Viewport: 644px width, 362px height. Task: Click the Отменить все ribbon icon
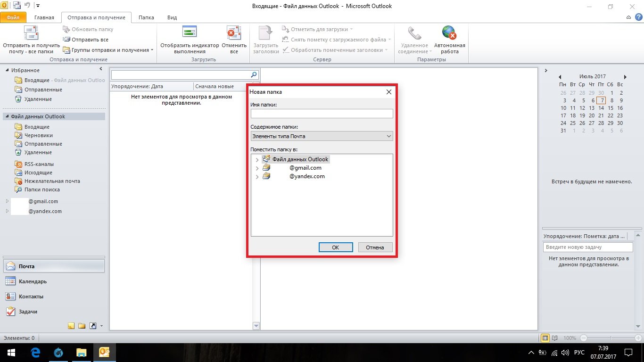234,33
